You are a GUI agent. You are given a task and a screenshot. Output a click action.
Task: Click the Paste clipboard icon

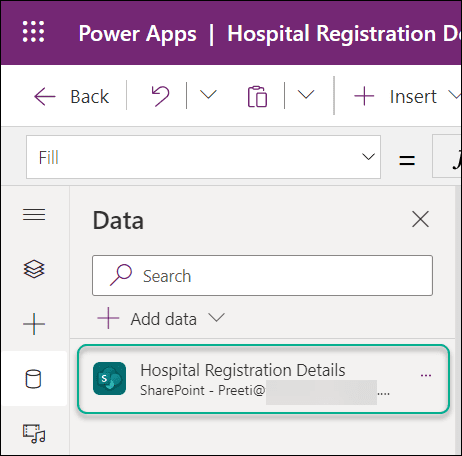257,97
